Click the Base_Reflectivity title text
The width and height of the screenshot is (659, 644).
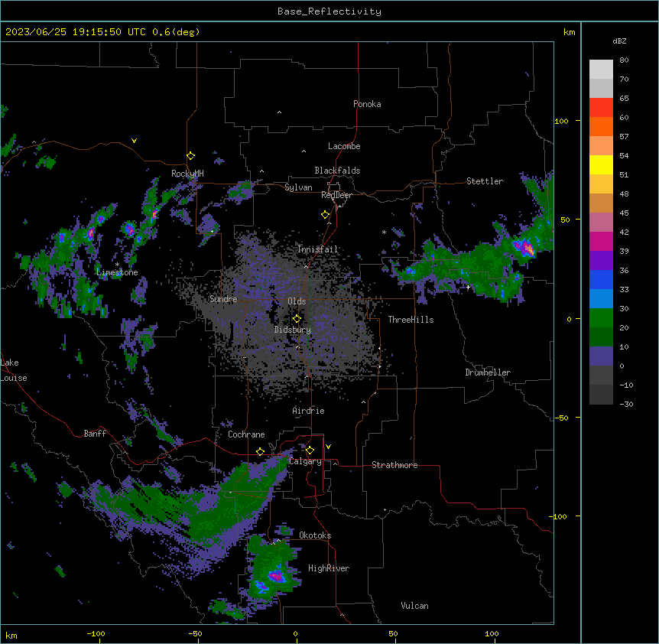[x=329, y=11]
